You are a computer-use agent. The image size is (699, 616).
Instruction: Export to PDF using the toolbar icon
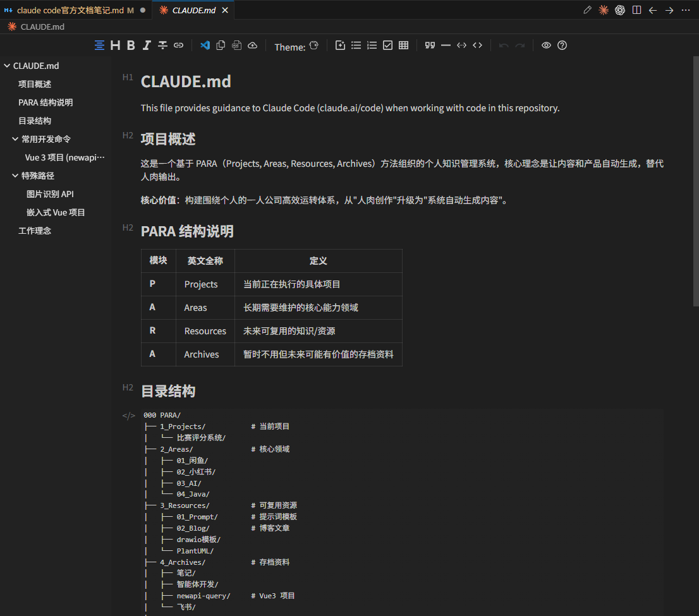pos(237,45)
